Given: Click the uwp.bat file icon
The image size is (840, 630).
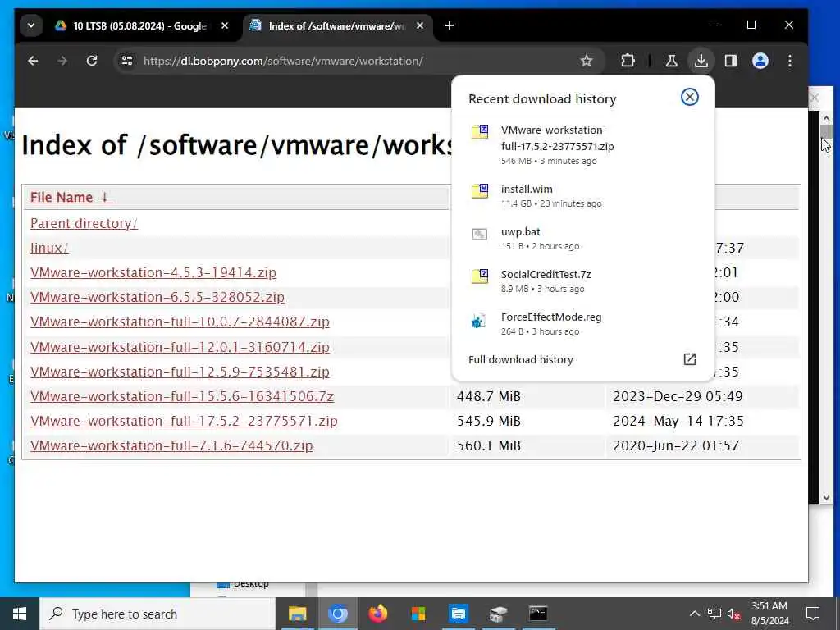Looking at the screenshot, I should (x=479, y=234).
